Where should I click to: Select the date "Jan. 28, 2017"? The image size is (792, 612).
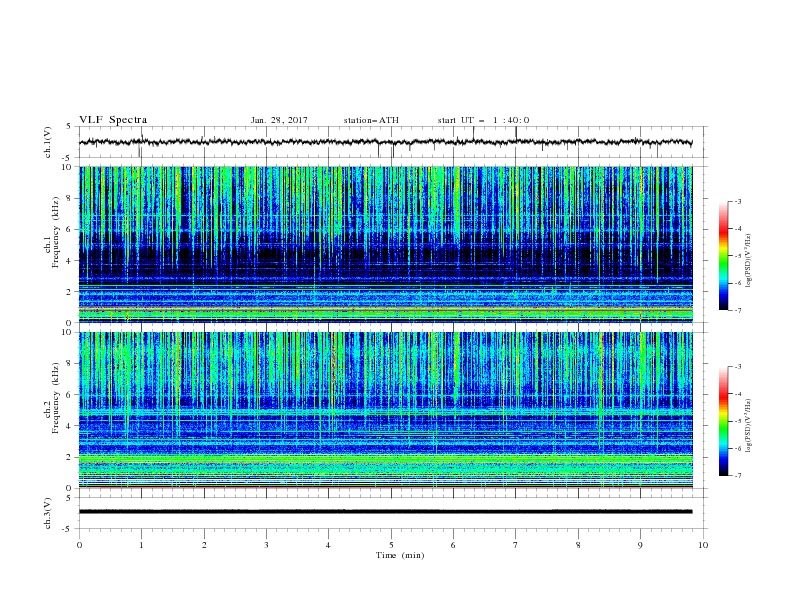click(279, 120)
